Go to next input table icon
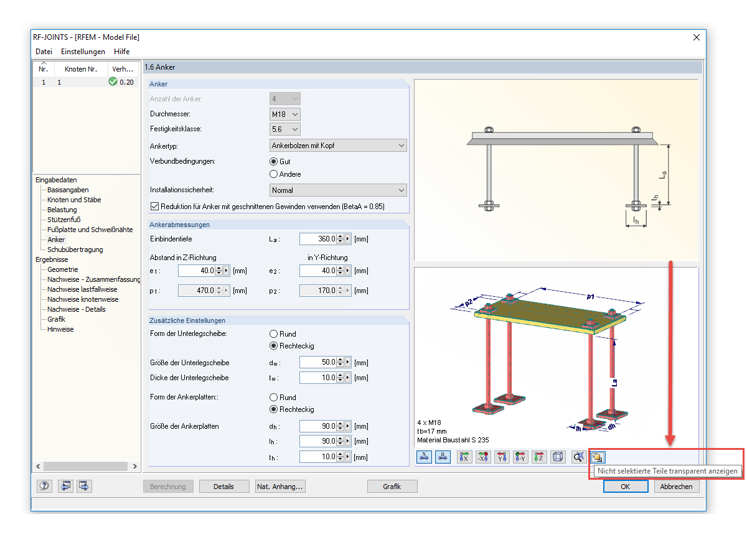Image resolution: width=747 pixels, height=560 pixels. (84, 486)
